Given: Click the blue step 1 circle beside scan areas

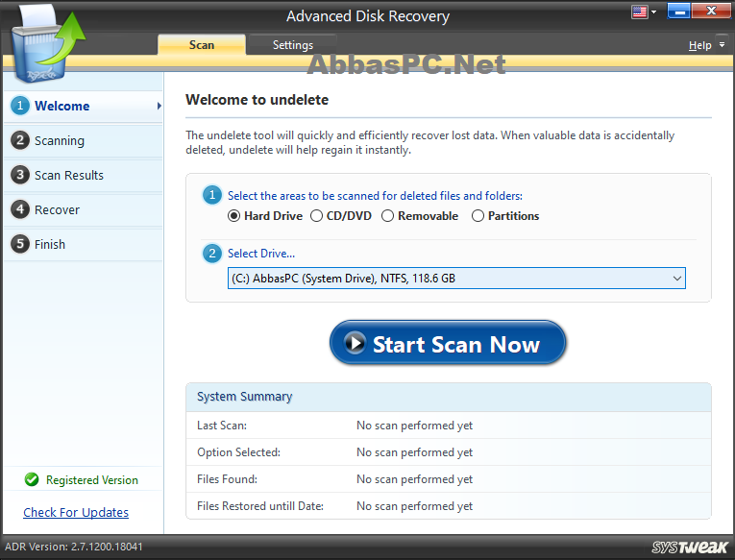Looking at the screenshot, I should pos(212,195).
